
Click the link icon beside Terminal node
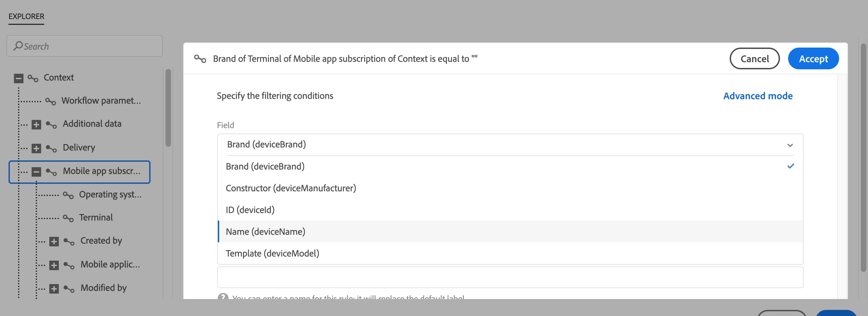click(68, 218)
